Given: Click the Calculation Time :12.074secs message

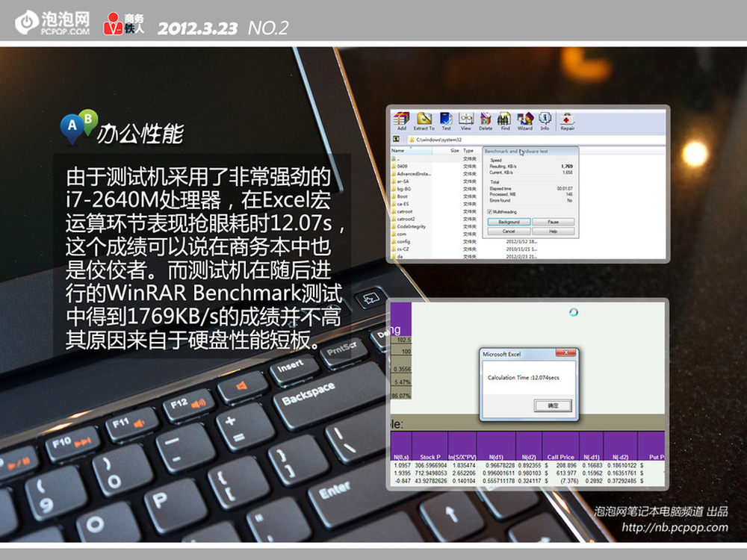Looking at the screenshot, I should click(523, 378).
